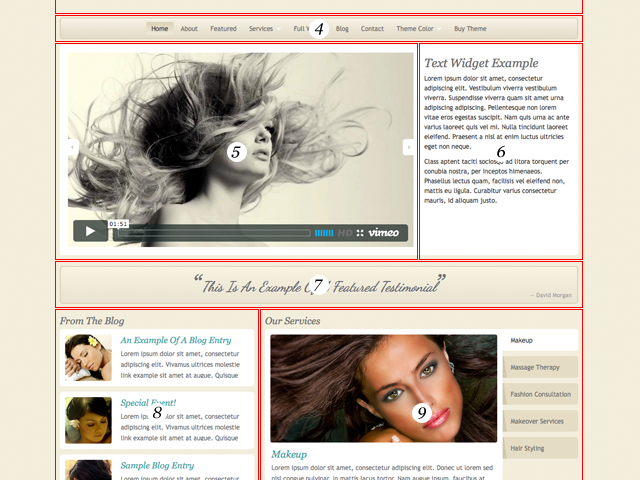
Task: Select the Fashion Consultation service tab
Action: 540,394
